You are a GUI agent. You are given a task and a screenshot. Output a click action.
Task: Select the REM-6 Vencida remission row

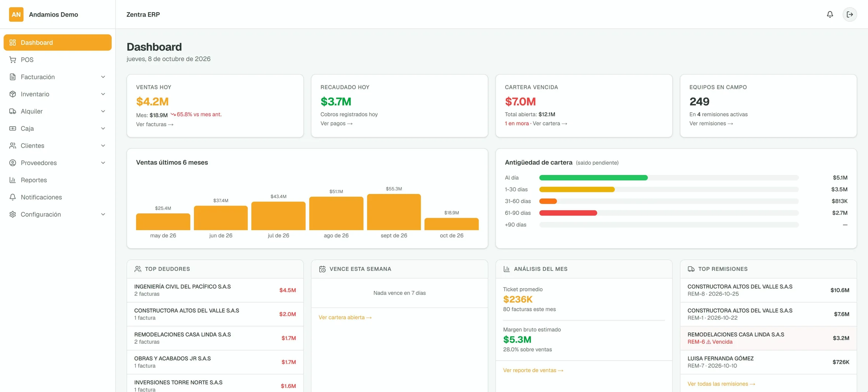pyautogui.click(x=768, y=338)
